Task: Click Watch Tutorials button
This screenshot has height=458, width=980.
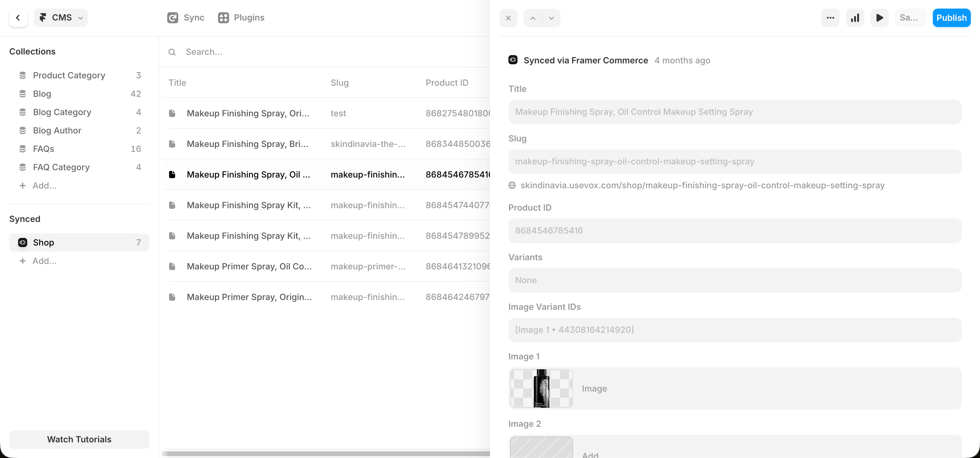Action: click(79, 439)
